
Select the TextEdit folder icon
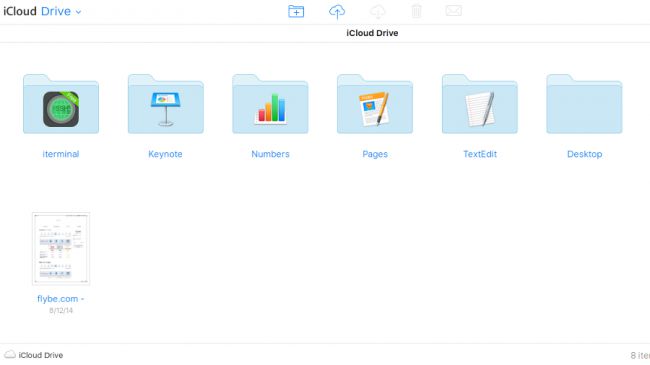(480, 104)
